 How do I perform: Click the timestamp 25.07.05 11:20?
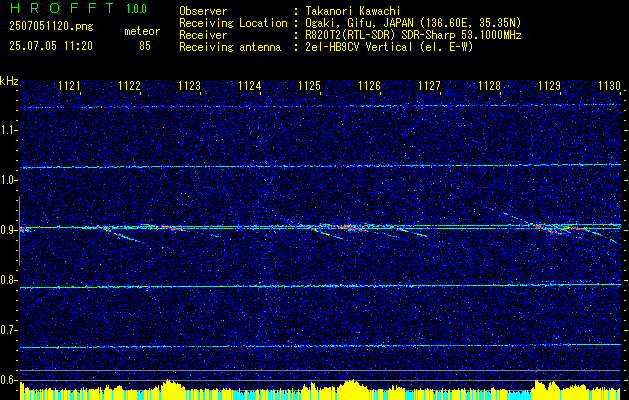point(51,46)
